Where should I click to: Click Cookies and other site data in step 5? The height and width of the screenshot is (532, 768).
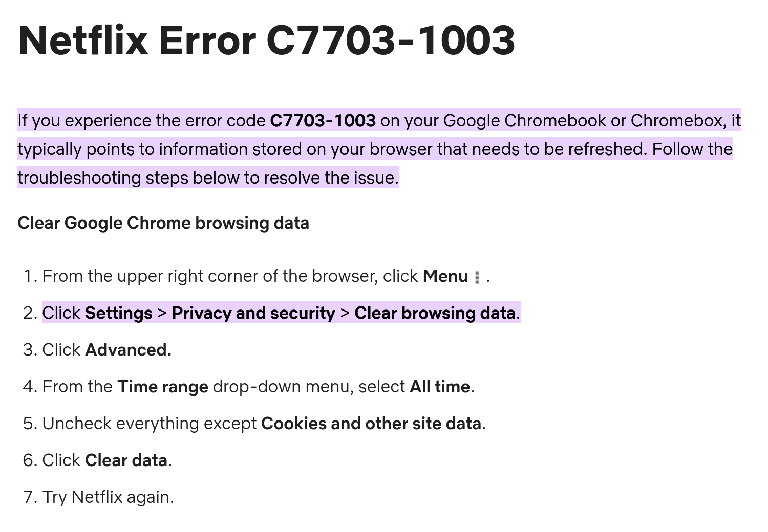click(x=371, y=424)
